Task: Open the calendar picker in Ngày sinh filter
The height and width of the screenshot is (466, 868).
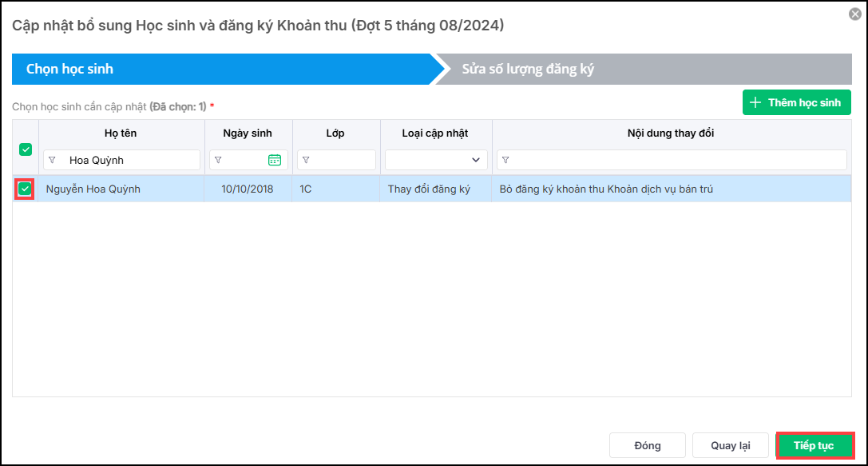Action: pos(275,160)
